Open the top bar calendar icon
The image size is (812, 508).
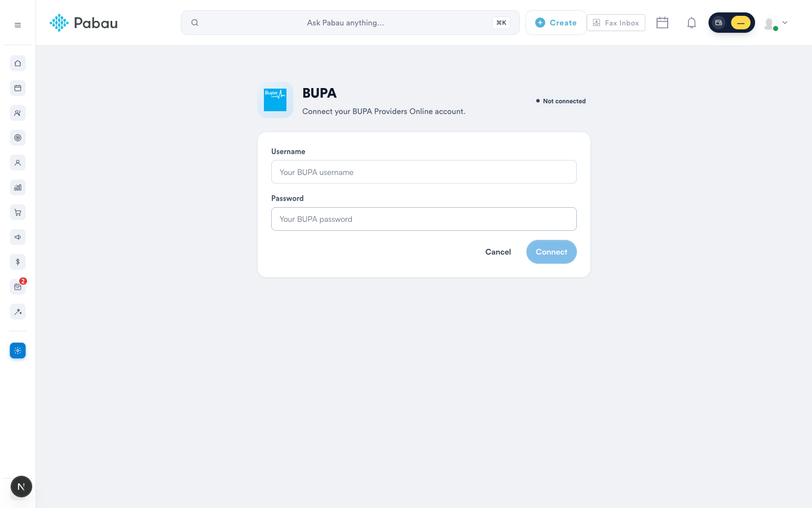[x=663, y=23]
